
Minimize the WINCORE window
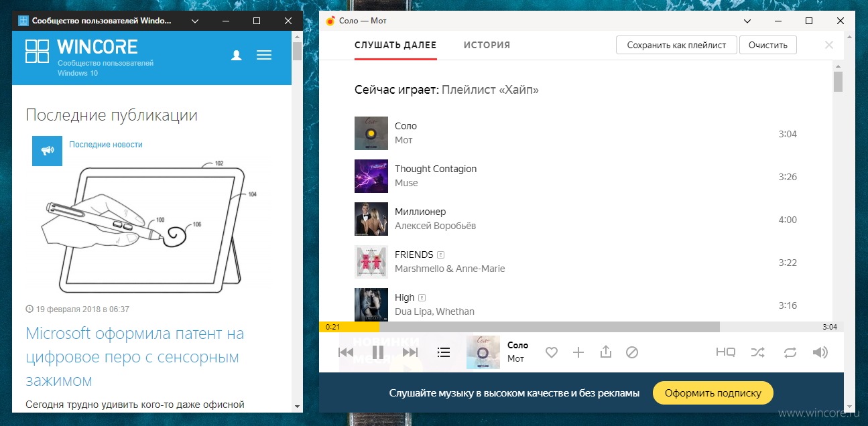(x=226, y=21)
